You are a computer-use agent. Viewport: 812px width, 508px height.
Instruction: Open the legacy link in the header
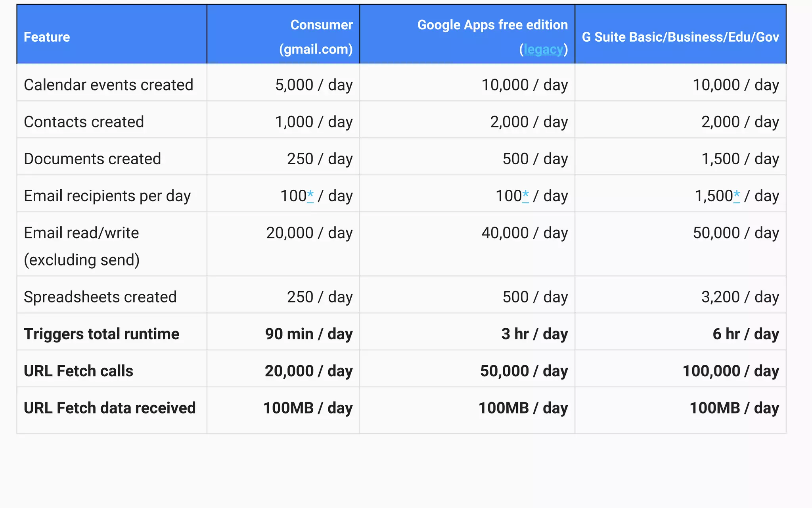pyautogui.click(x=543, y=50)
